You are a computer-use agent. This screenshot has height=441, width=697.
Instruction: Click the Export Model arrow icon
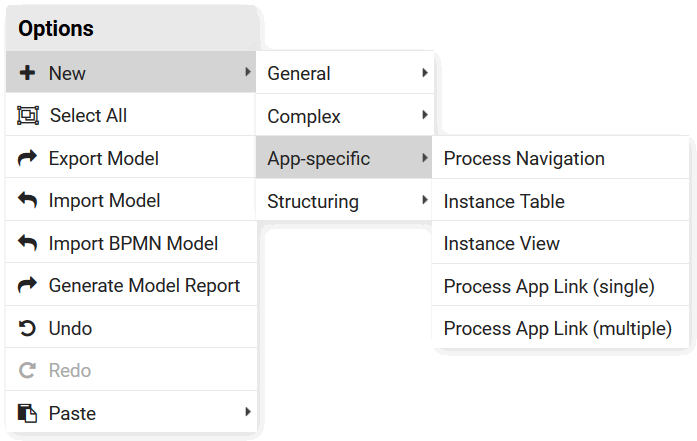point(27,158)
